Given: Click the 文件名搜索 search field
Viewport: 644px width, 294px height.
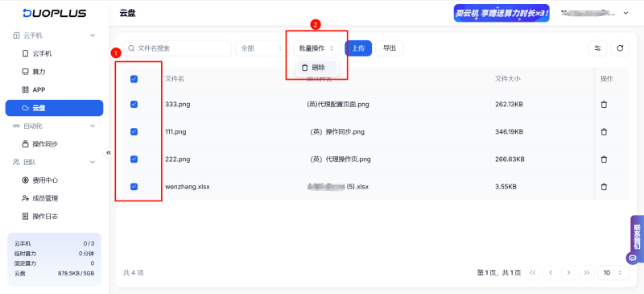Looking at the screenshot, I should [177, 48].
